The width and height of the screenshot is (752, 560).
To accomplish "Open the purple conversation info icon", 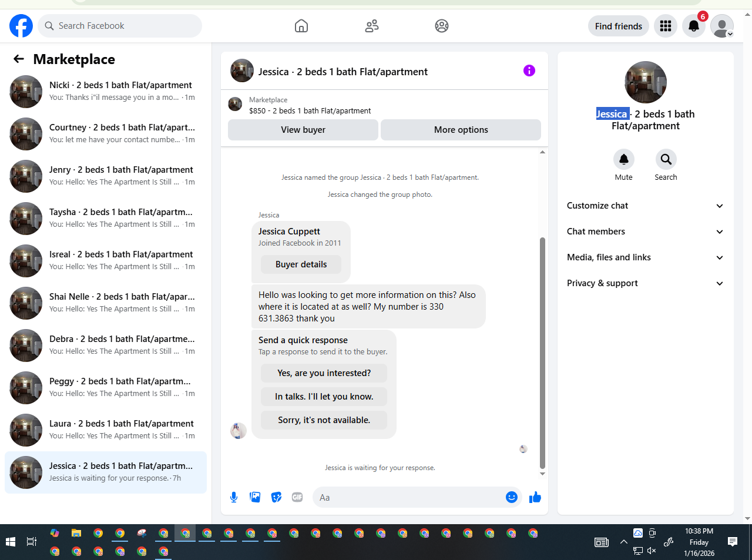I will tap(529, 71).
